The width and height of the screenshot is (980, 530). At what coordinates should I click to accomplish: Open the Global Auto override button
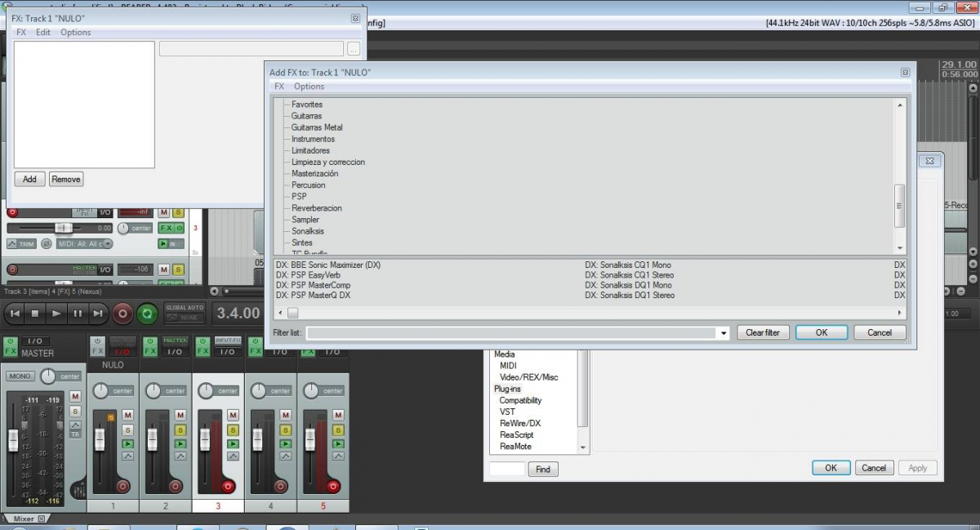(185, 313)
